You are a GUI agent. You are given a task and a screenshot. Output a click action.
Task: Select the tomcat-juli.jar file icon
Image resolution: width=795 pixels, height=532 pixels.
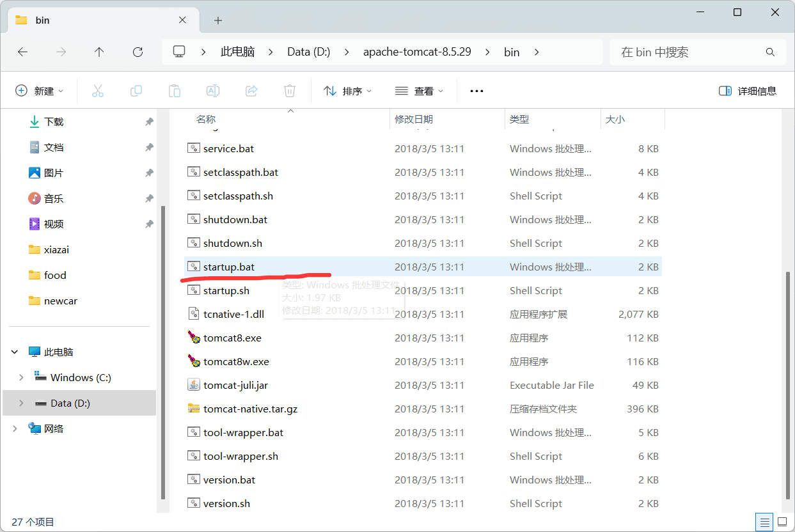click(194, 385)
